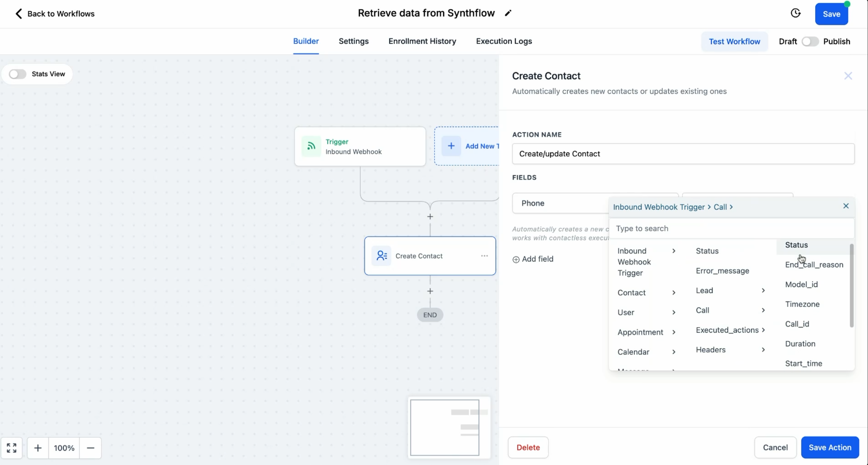Zoom in with the plus icon
This screenshot has height=465, width=868.
38,448
